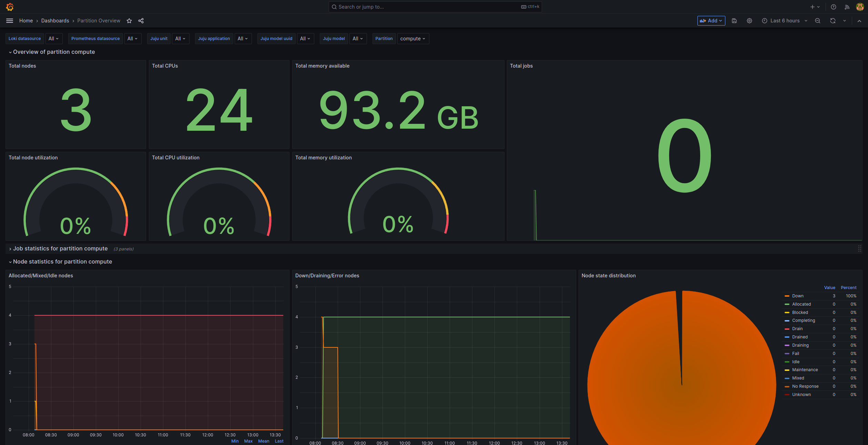Sort legend by Last column
Viewport: 868px width, 445px height.
point(279,441)
